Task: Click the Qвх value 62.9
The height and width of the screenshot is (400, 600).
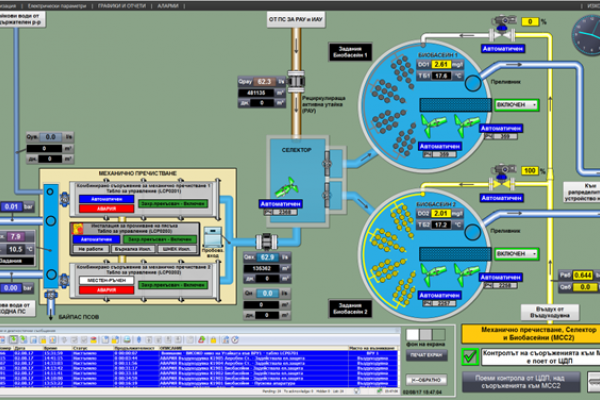Action: (x=267, y=257)
